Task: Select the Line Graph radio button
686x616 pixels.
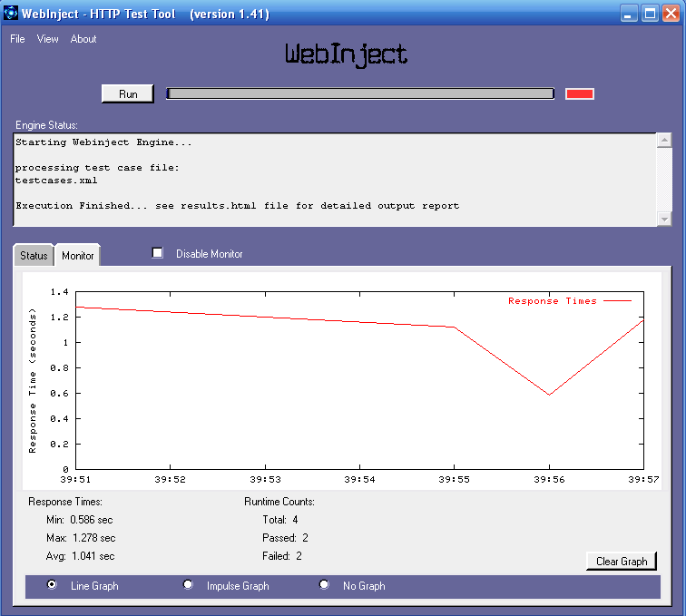Action: (52, 584)
